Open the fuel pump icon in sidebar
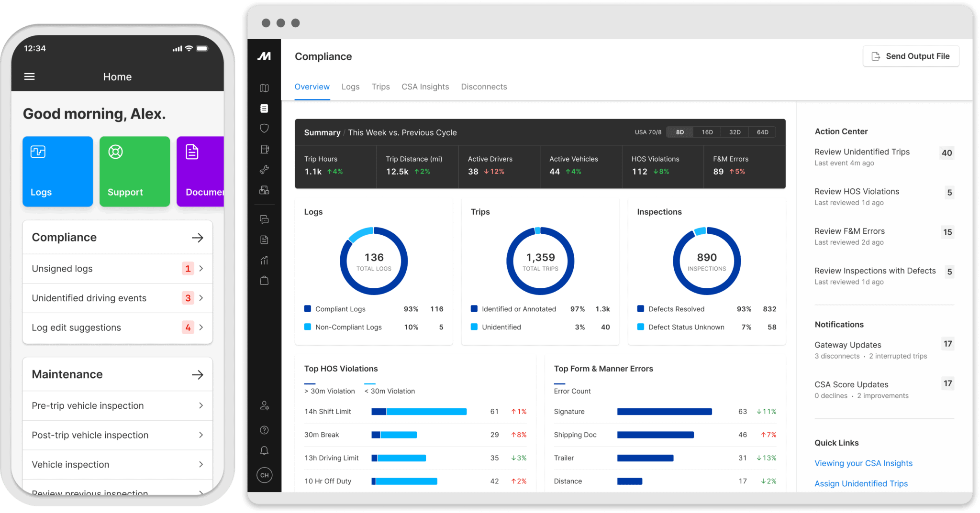Screen dimensions: 980x513 coord(264,149)
